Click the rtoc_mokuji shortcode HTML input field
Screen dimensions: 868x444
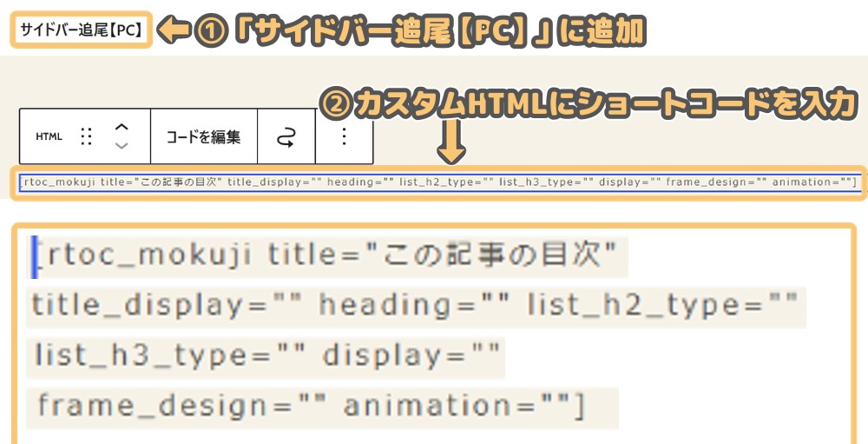point(439,182)
